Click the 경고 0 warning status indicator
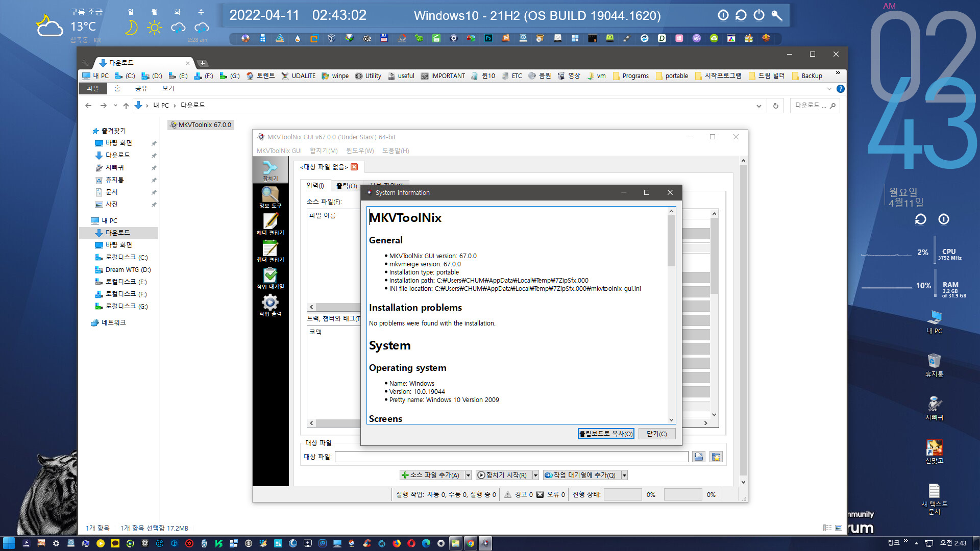Viewport: 980px width, 551px height. tap(519, 494)
